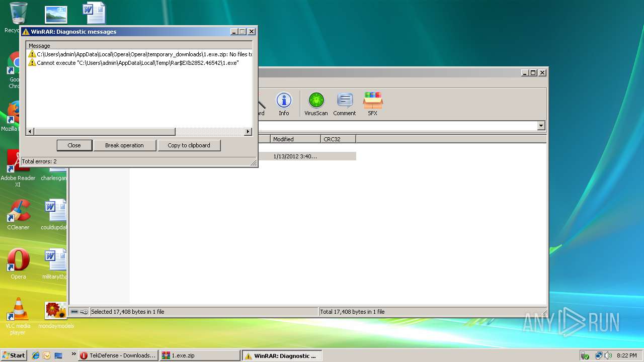Click the 'Total errors: 2' status text
The image size is (644, 362).
tap(39, 161)
